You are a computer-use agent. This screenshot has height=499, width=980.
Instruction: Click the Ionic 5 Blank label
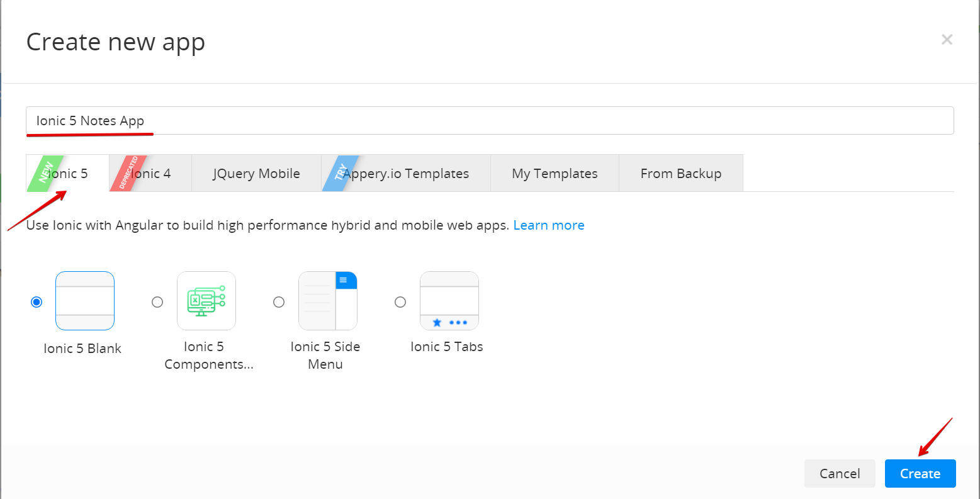[82, 349]
